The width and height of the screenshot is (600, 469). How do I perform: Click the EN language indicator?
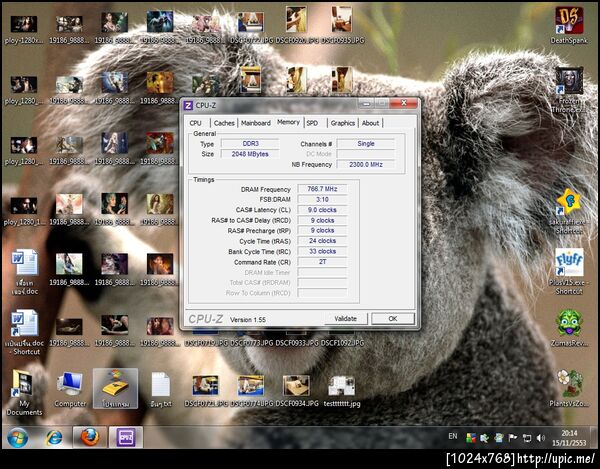(x=453, y=436)
